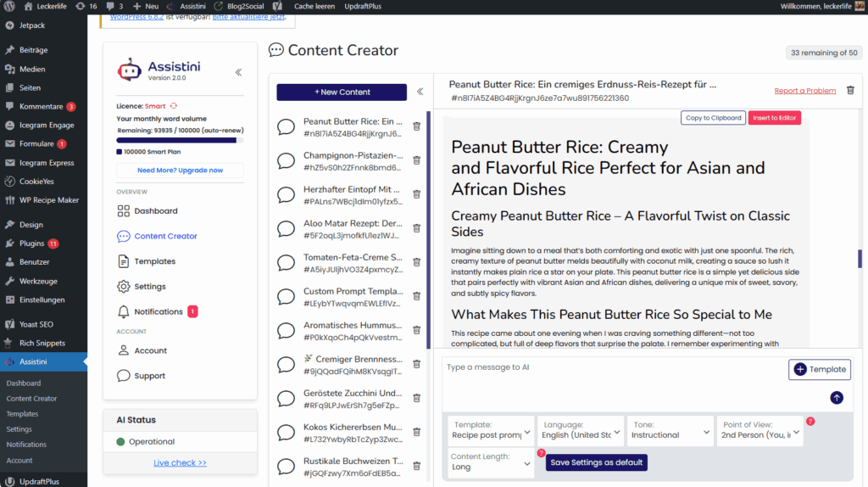Click Save Settings as default
The image size is (868, 487).
point(596,462)
